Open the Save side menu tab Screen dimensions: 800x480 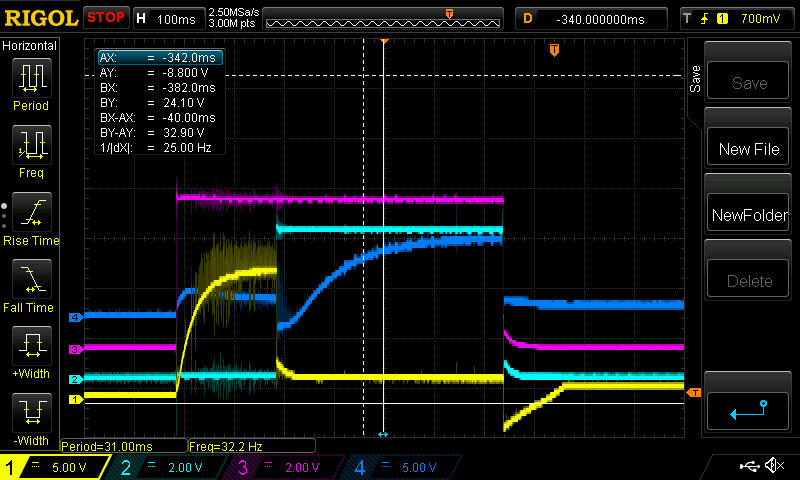[x=695, y=80]
